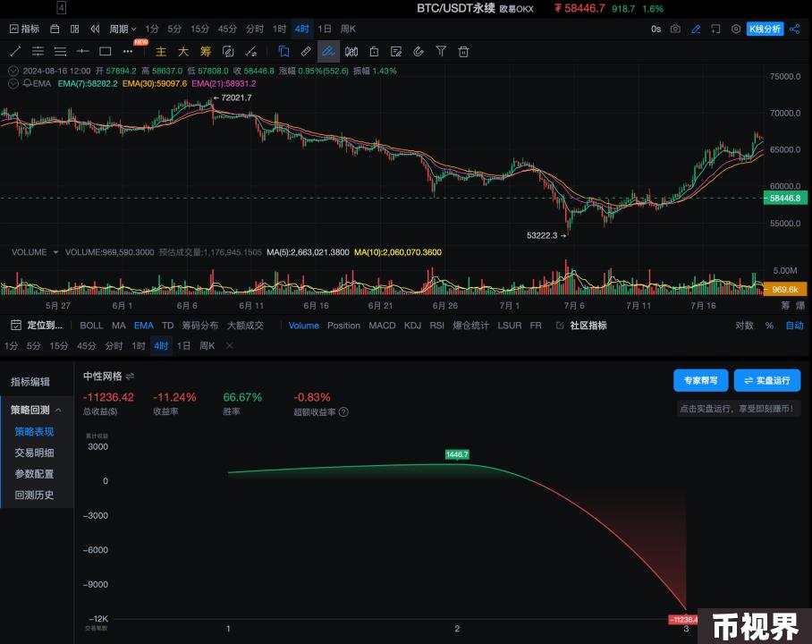Screen dimensions: 812x644
Task: Click help icon beside 超额收益率
Action: point(343,411)
